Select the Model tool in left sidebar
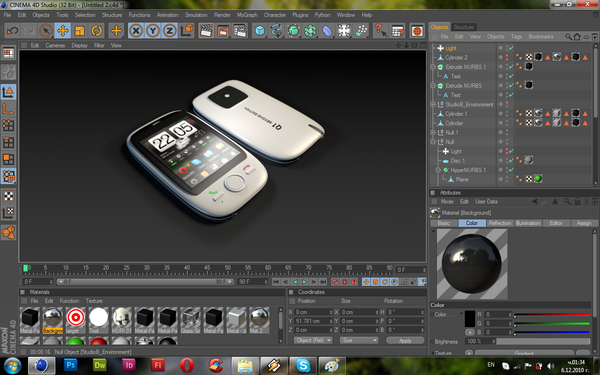 (x=8, y=92)
